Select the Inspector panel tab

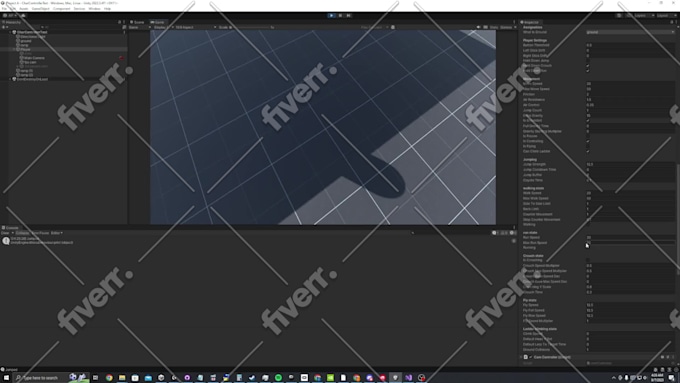[x=530, y=22]
